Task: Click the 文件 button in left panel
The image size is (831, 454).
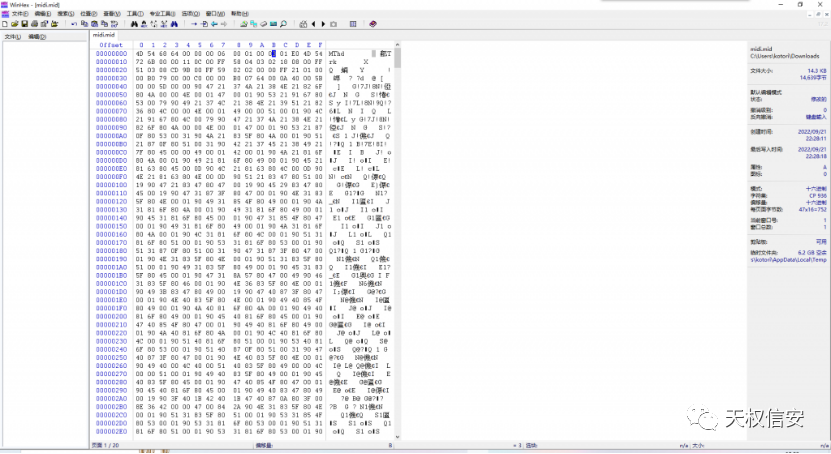Action: click(x=12, y=35)
